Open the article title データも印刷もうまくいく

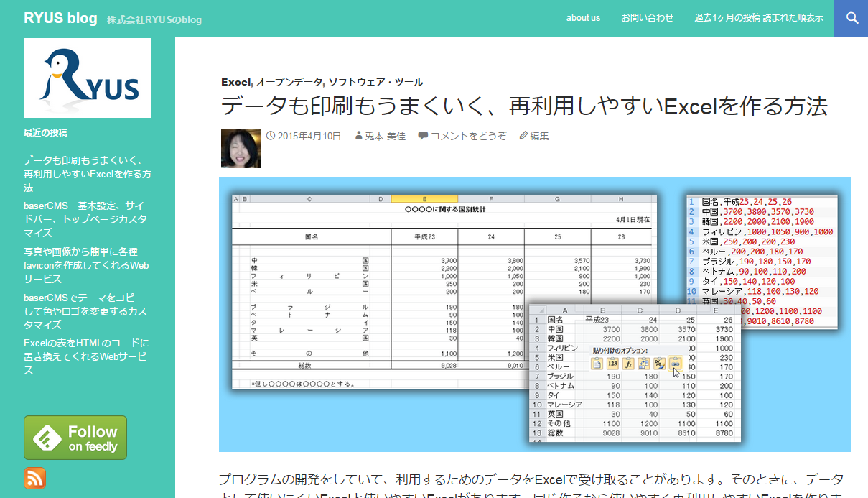pos(524,106)
